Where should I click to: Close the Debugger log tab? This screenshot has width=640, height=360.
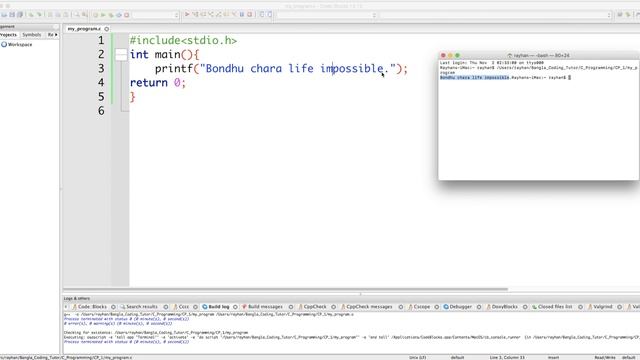pos(479,307)
